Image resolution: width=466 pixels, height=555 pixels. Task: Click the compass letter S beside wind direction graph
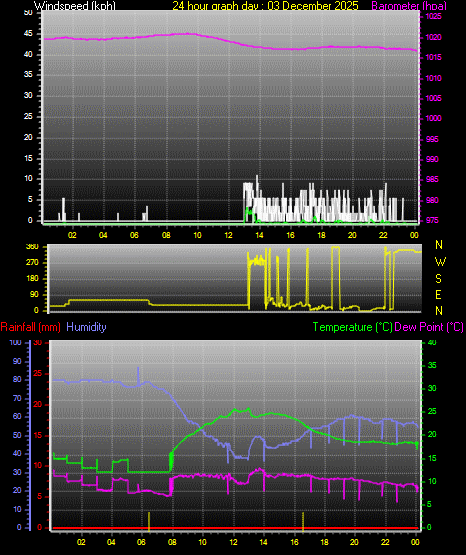pos(438,279)
